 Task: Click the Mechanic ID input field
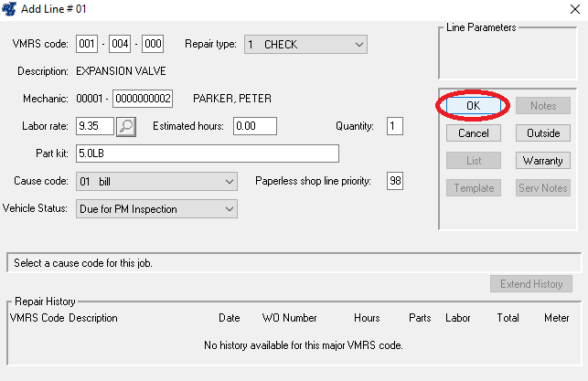coord(142,99)
